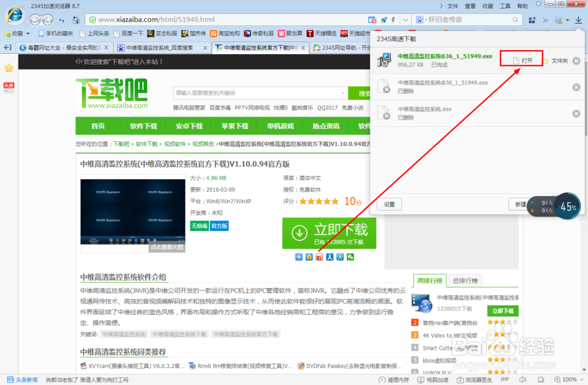Image resolution: width=588 pixels, height=385 pixels.
Task: Click the green 立即下载 download button
Action: [x=329, y=233]
